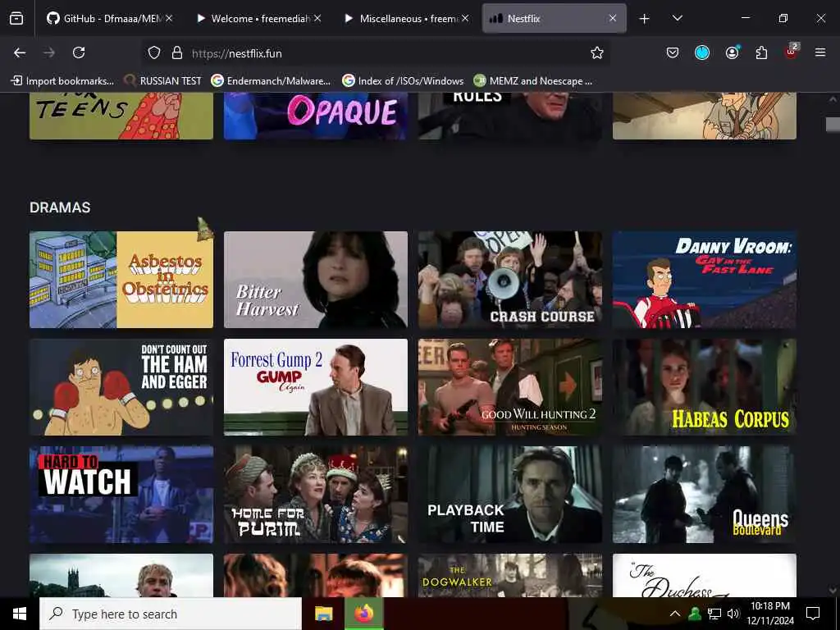This screenshot has height=630, width=840.
Task: Open the Hard to Watch title card
Action: tap(121, 495)
